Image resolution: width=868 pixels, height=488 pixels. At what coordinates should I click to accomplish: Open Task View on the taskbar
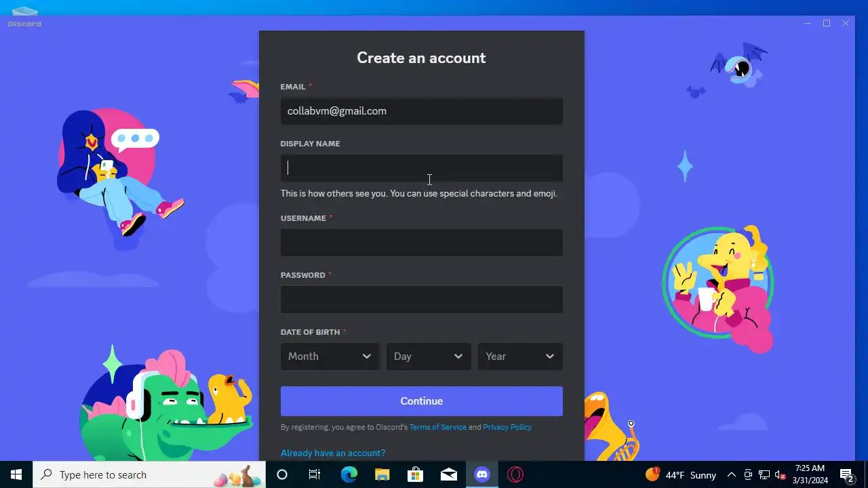[315, 474]
